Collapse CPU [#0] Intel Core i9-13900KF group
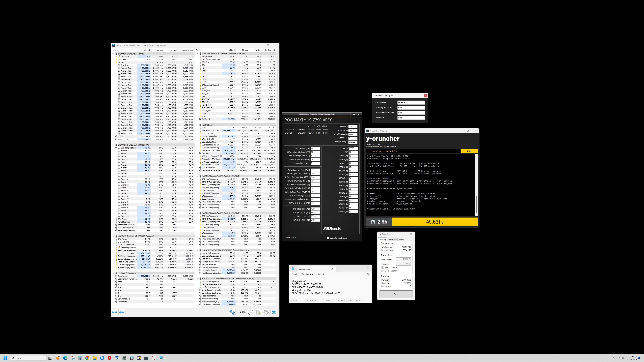The image size is (644, 362). 113,54
